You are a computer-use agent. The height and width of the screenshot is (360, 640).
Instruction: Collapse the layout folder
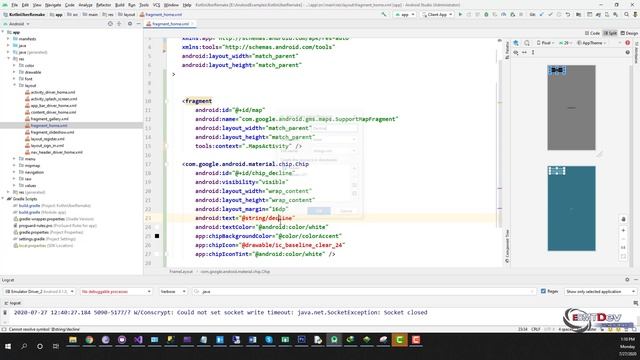point(14,85)
